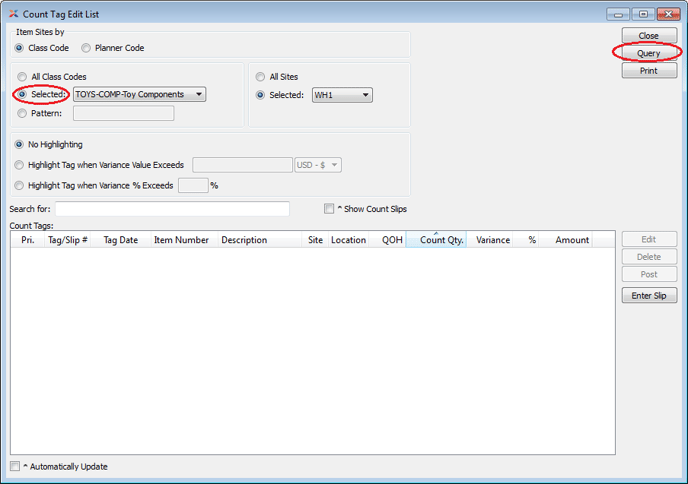Screen dimensions: 688x484
Task: Enable the Automatically Update checkbox
Action: point(15,466)
